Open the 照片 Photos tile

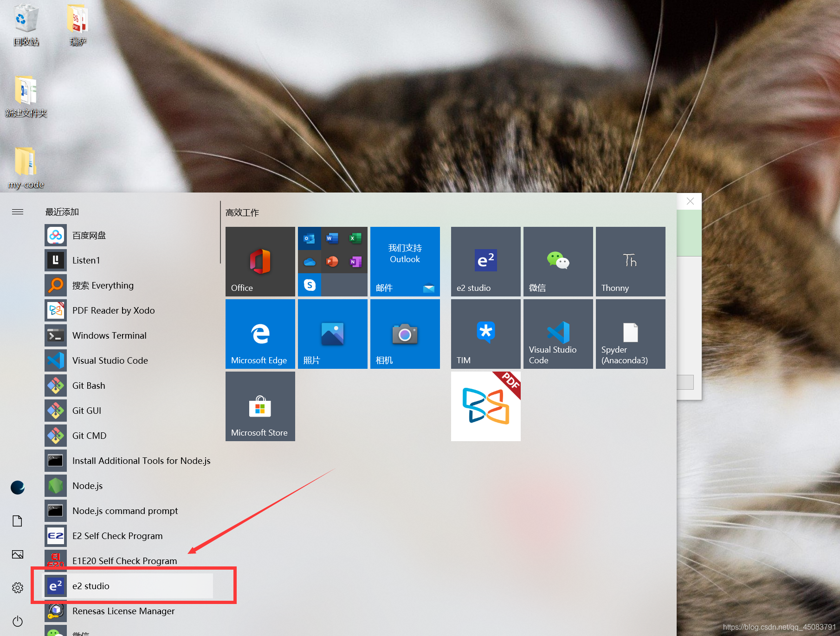(333, 334)
